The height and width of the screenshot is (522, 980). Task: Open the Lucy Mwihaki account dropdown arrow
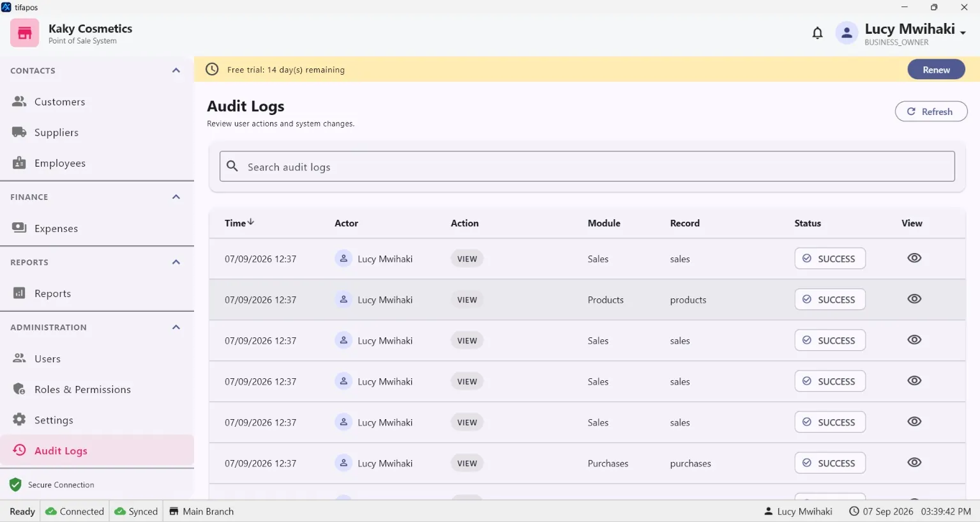[963, 33]
